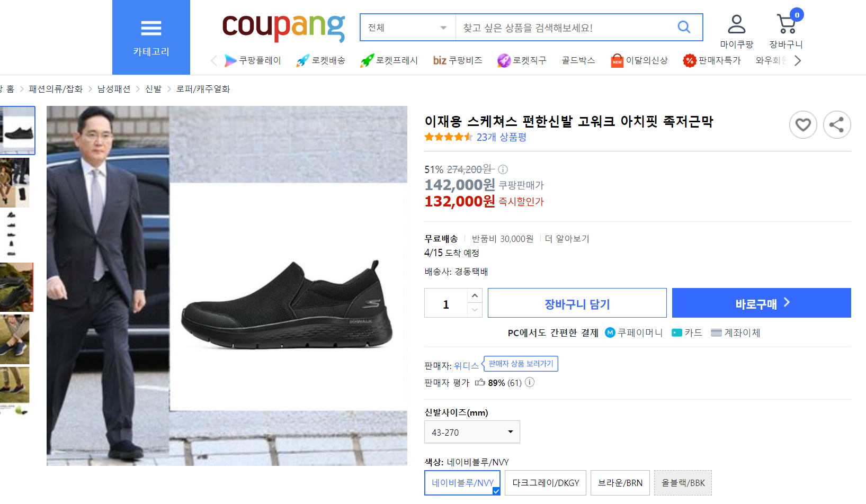Open the 장바구니 shopping cart icon
The image size is (866, 504).
(x=787, y=24)
